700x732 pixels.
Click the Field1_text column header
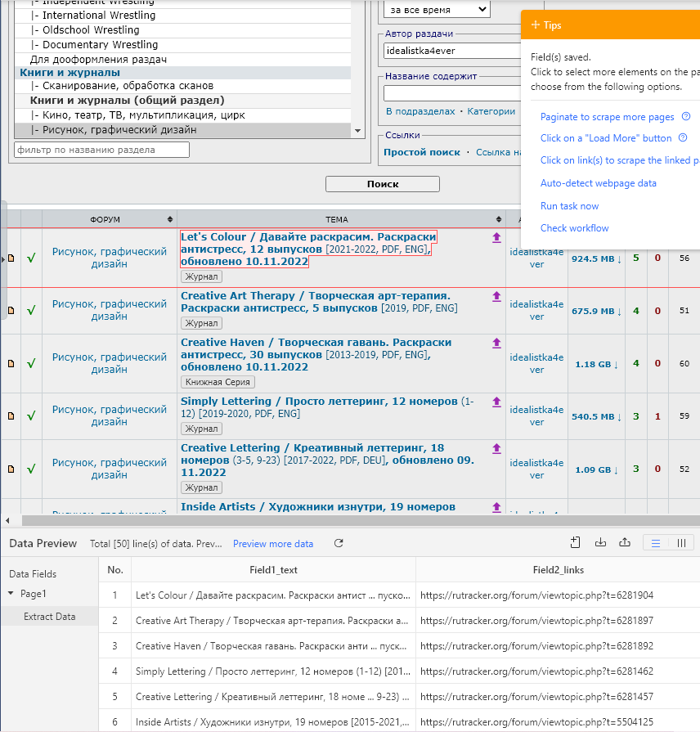[273, 569]
